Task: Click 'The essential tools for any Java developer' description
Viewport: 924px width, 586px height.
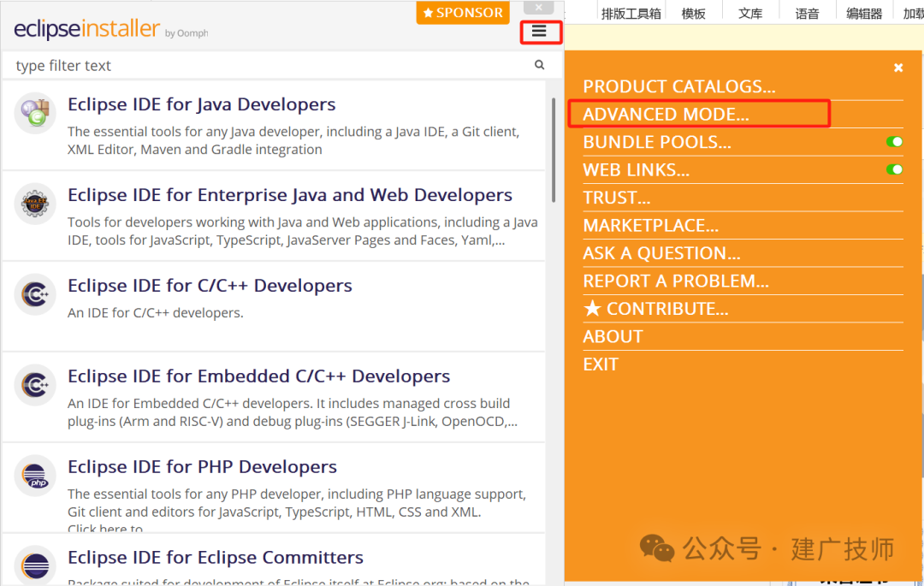Action: point(293,140)
